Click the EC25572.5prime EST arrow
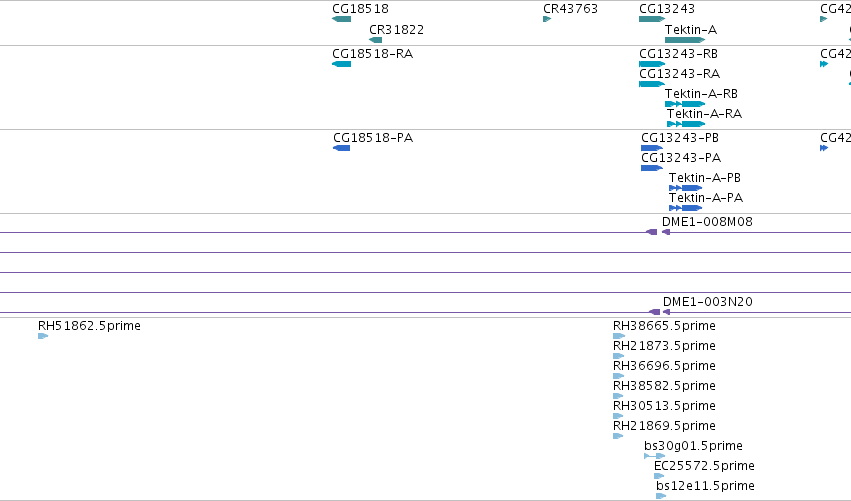This screenshot has width=851, height=501. [659, 476]
